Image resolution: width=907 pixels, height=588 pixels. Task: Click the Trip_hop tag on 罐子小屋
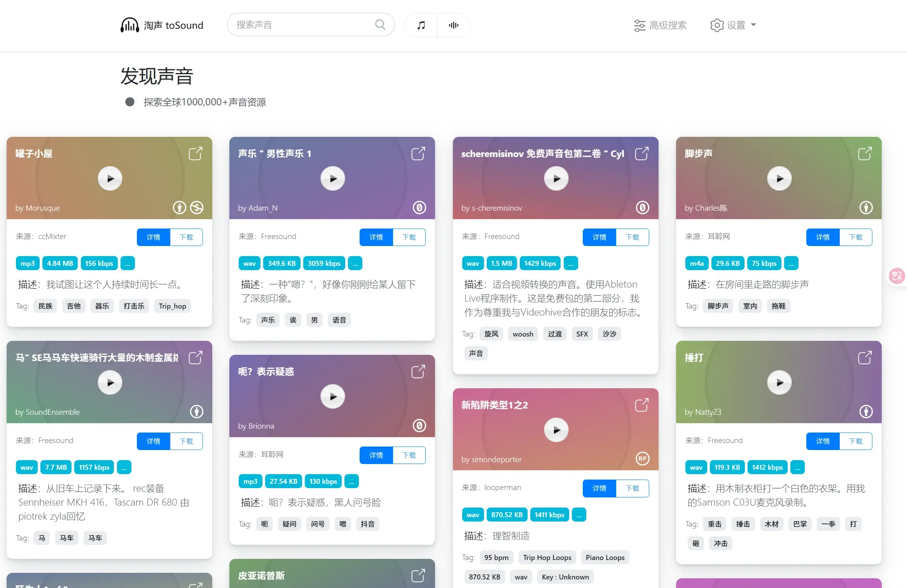(172, 306)
